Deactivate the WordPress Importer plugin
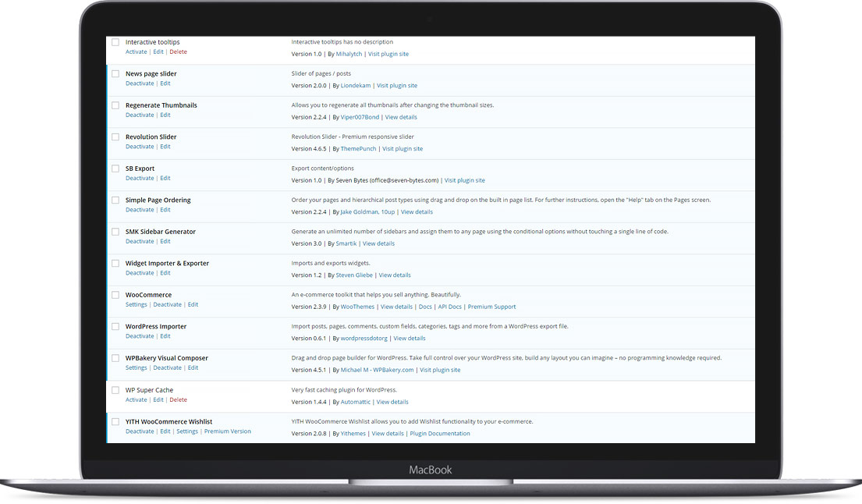The image size is (862, 504). coord(140,336)
